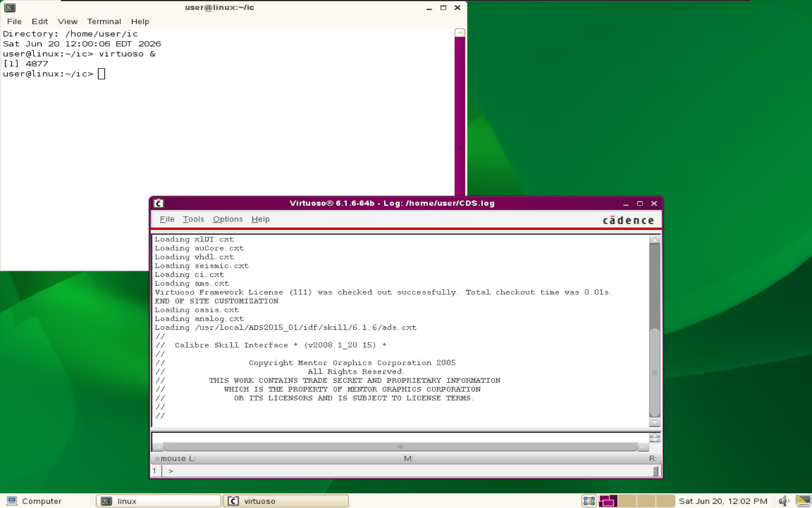Open the terminal's Edit menu
This screenshot has width=812, height=508.
click(40, 22)
